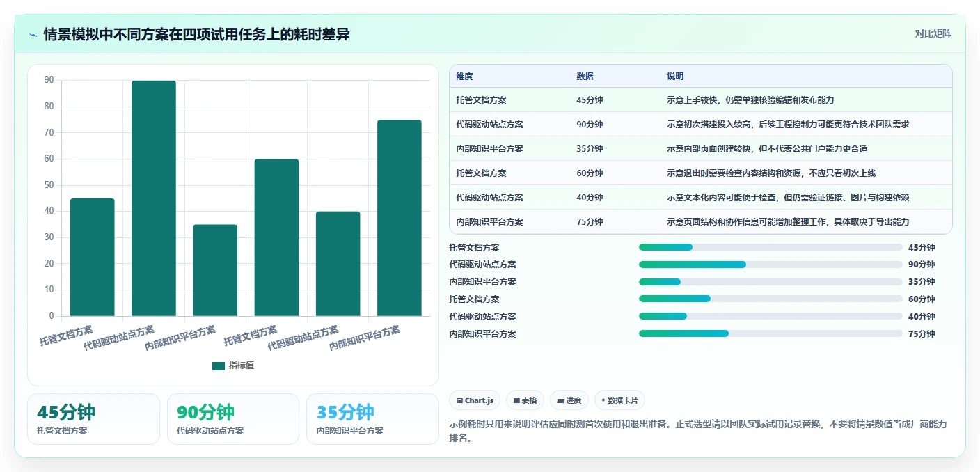Open the 90分钟 代码驱动站点方案 stat card
This screenshot has width=980, height=472.
click(233, 419)
